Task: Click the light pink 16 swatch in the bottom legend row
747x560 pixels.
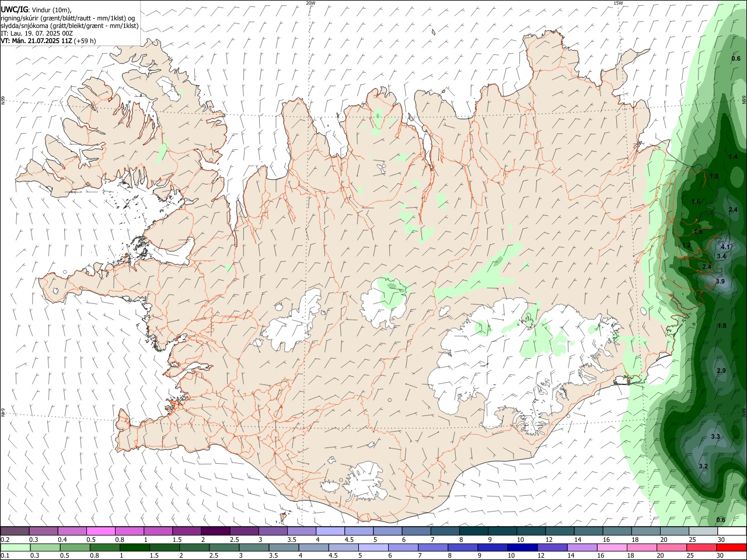Action: pyautogui.click(x=612, y=547)
